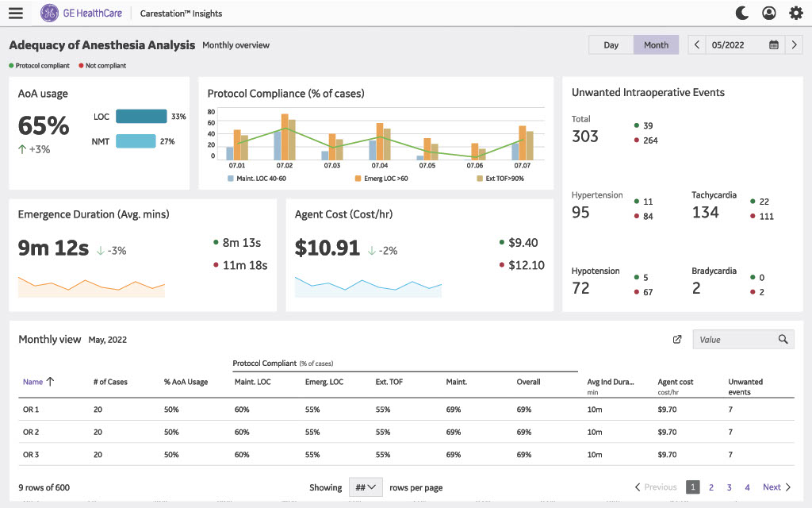Open the hamburger navigation menu

16,13
